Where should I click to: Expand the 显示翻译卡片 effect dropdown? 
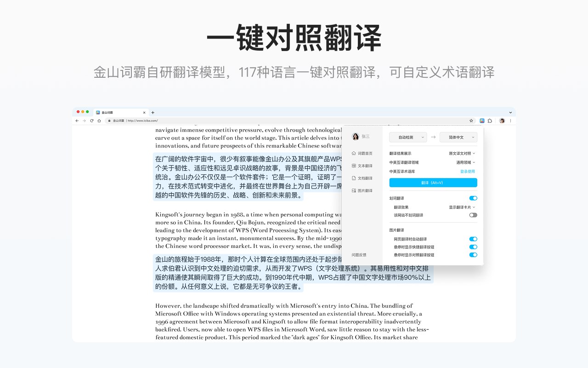462,207
